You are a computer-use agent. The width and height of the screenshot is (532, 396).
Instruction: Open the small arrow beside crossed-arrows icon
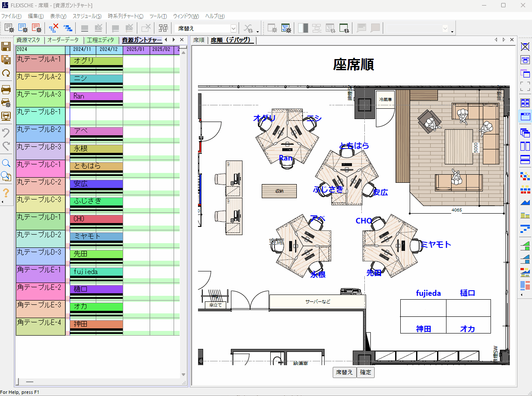(x=257, y=31)
